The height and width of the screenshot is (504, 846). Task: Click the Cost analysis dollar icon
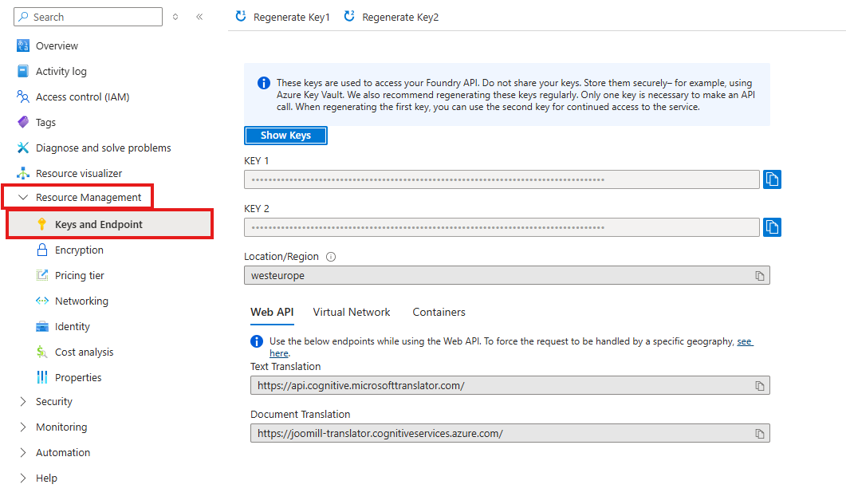coord(42,352)
